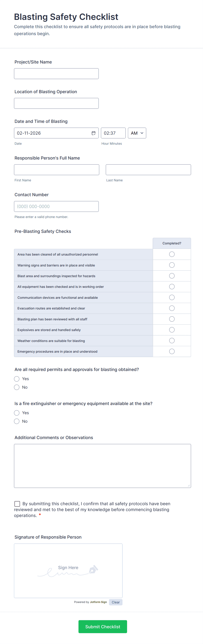Click the Project/Site Name field

tap(56, 74)
